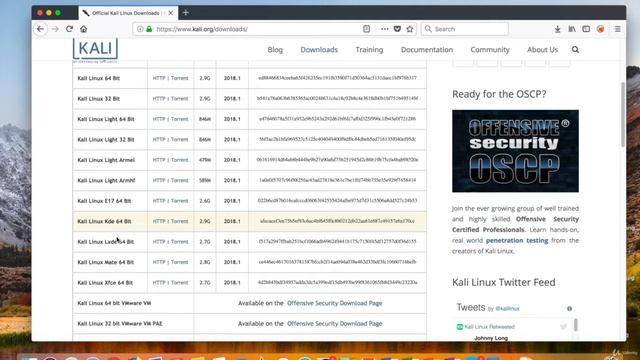Viewport: 640px width, 360px height.
Task: Close the Official Kali Linux Downloads tab
Action: click(171, 13)
